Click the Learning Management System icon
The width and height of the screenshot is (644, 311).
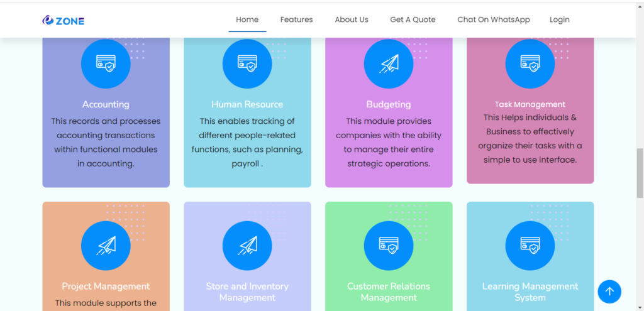click(530, 246)
